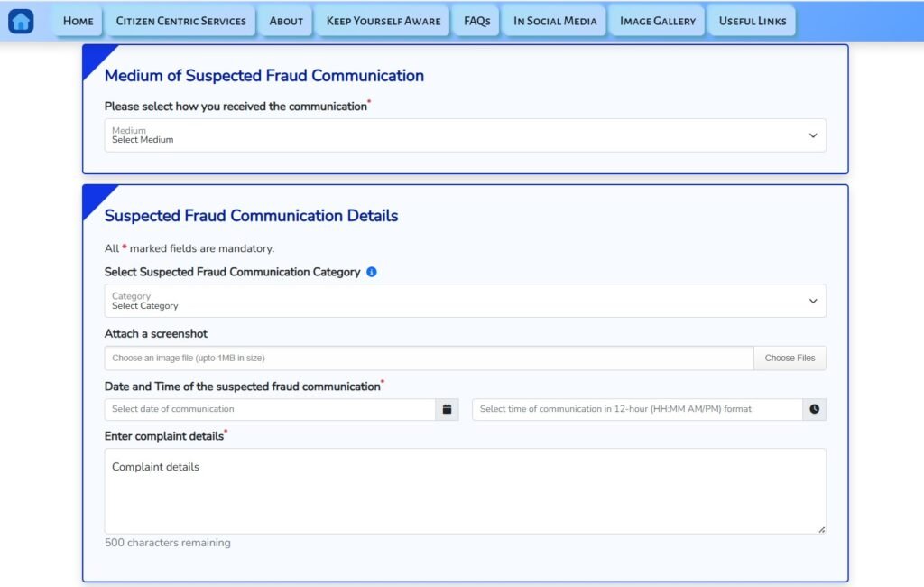This screenshot has width=924, height=587.
Task: Open the Home menu item
Action: point(79,21)
